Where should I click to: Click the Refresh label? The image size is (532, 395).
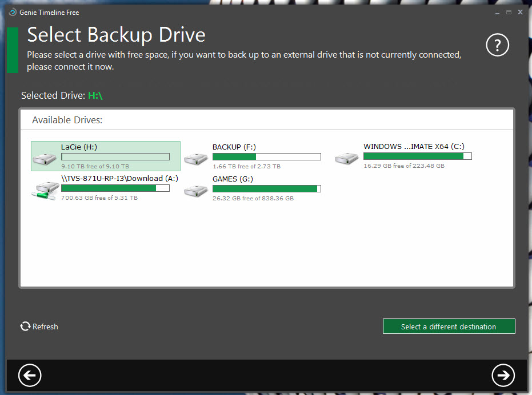(x=46, y=327)
